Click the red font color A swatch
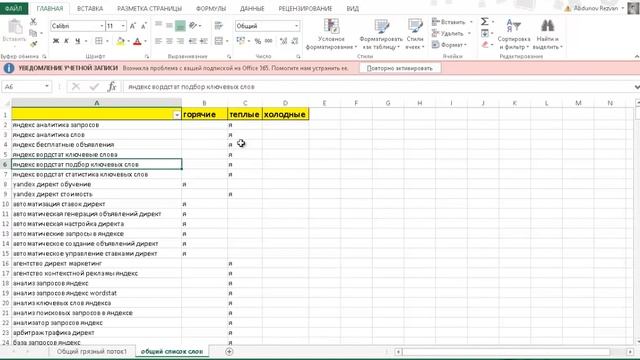640x360 pixels. 137,41
